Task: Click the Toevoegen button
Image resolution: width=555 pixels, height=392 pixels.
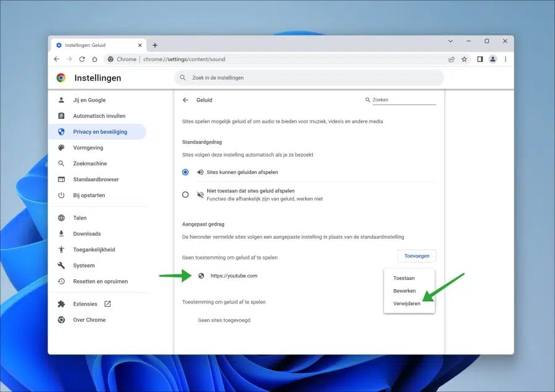Action: click(x=417, y=256)
